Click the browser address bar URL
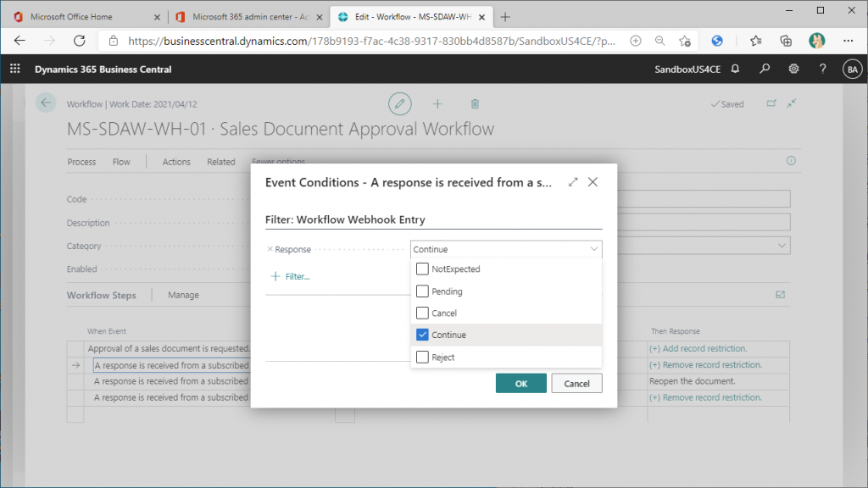Image resolution: width=868 pixels, height=488 pixels. pos(371,41)
